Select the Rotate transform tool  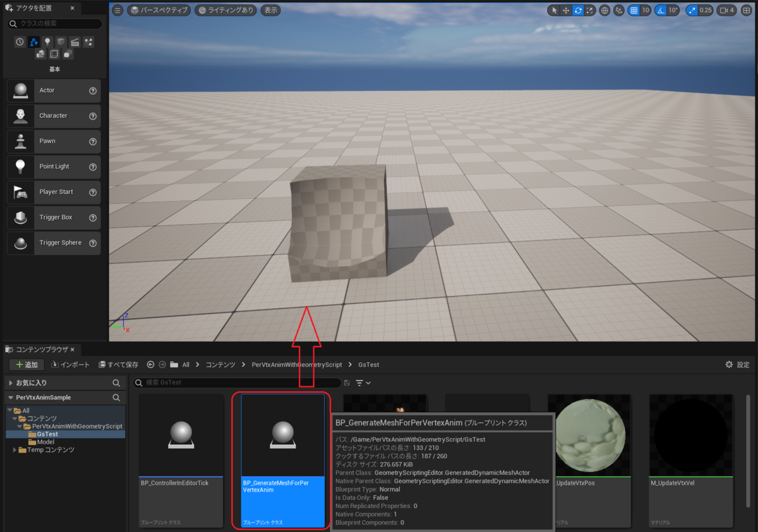tap(578, 10)
